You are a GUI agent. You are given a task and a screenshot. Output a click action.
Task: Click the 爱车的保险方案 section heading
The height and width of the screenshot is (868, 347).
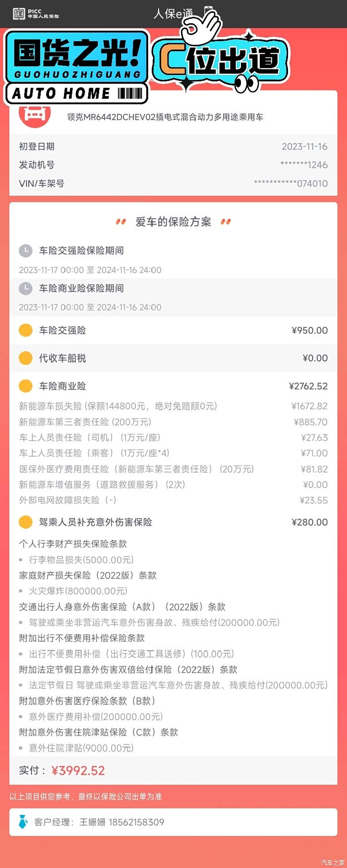(x=173, y=222)
